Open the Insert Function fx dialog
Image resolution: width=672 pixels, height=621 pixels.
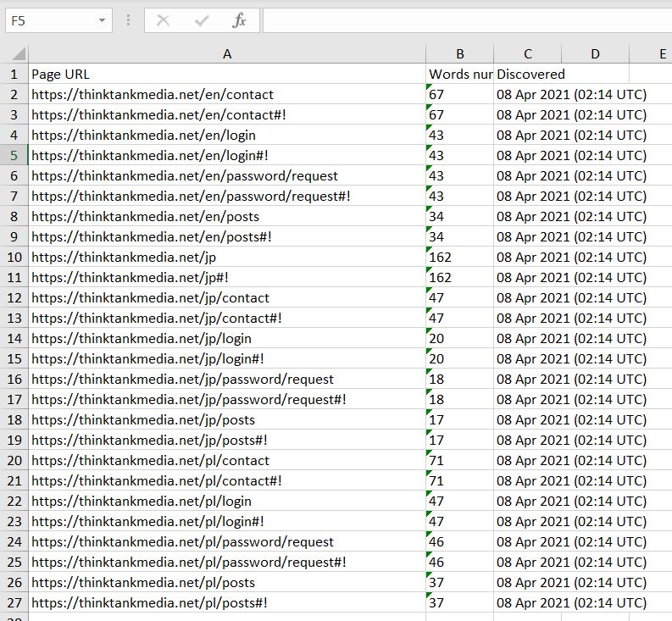[239, 20]
